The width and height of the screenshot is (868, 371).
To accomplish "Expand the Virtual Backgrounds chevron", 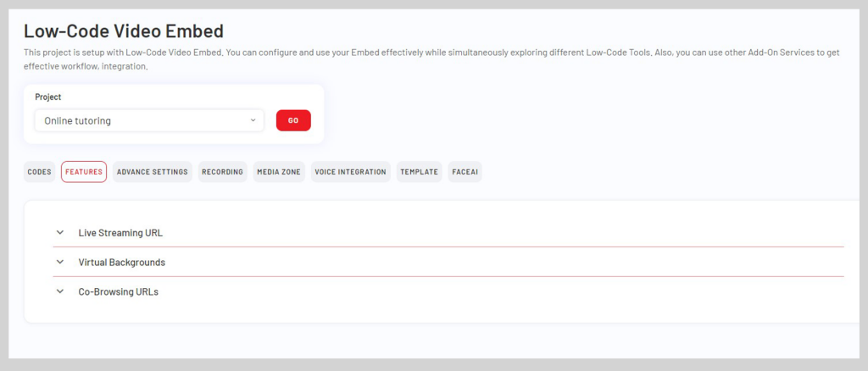I will pos(60,262).
